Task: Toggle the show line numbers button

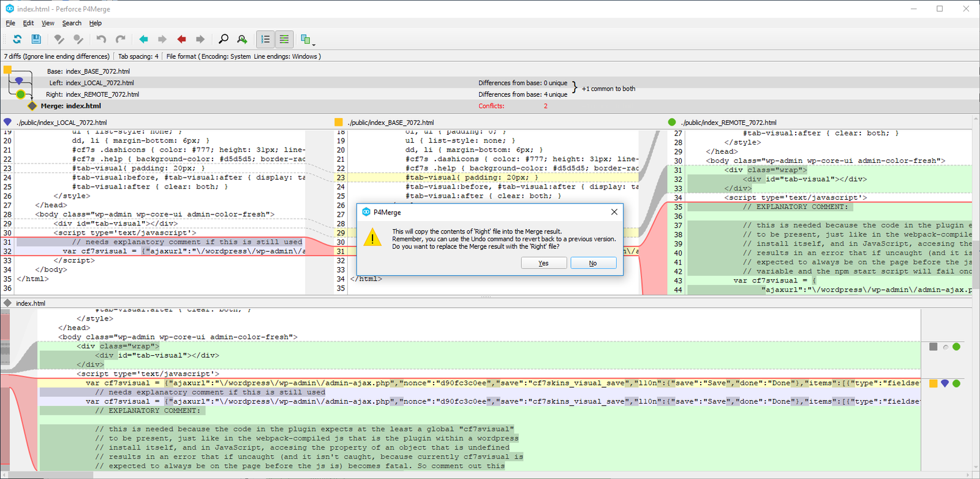Action: point(265,39)
